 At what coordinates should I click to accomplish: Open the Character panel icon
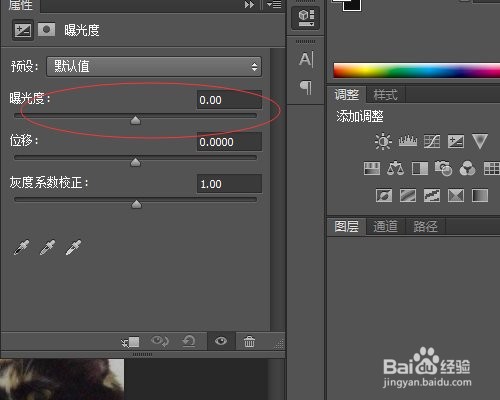pos(306,60)
